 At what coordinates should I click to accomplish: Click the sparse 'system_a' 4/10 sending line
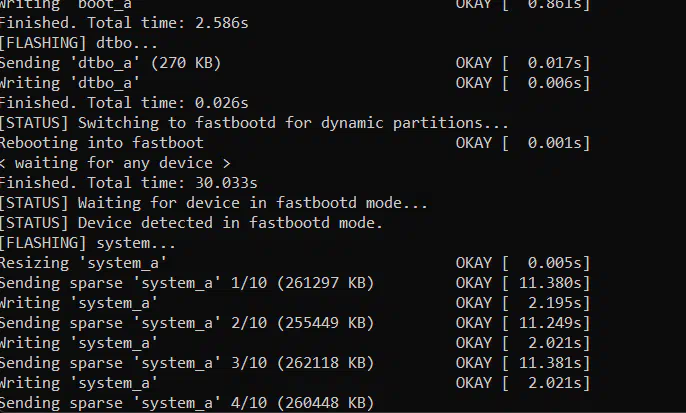pos(186,402)
